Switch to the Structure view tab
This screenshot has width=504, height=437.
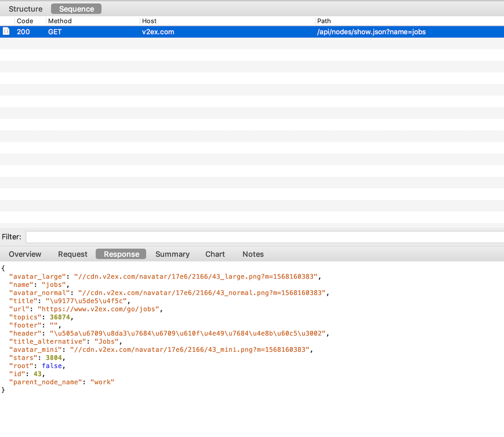point(26,9)
